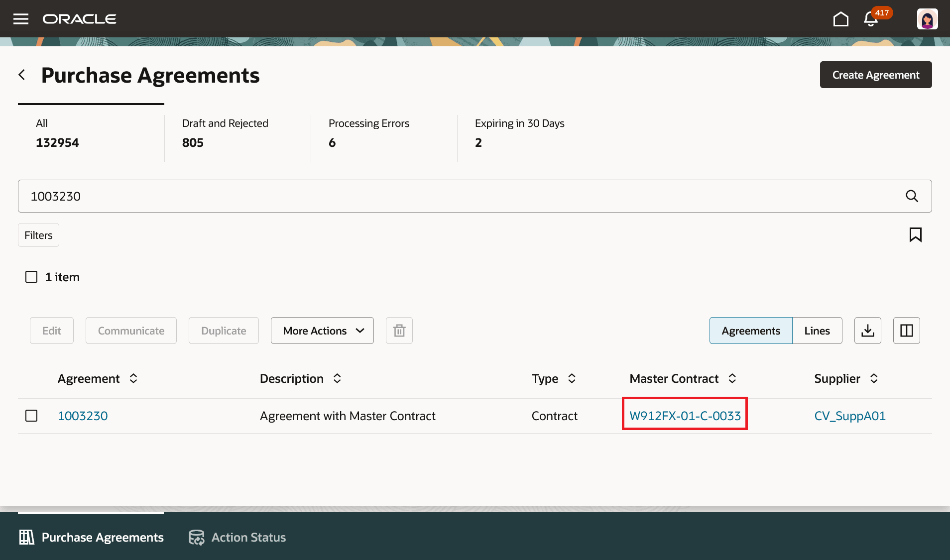
Task: Sort by the Agreement column
Action: point(133,379)
